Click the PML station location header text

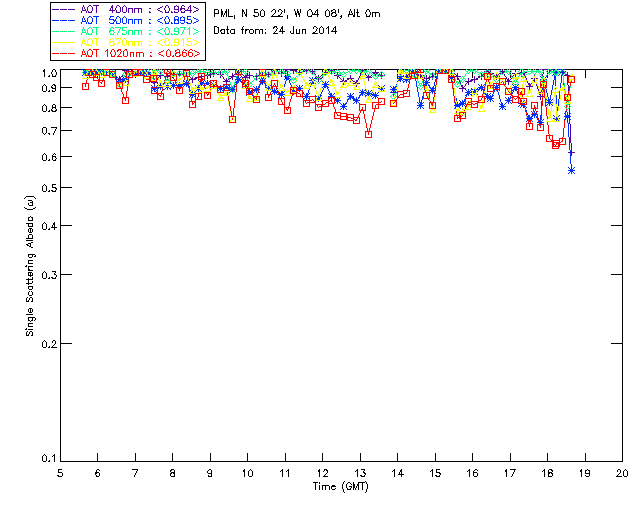coord(297,14)
